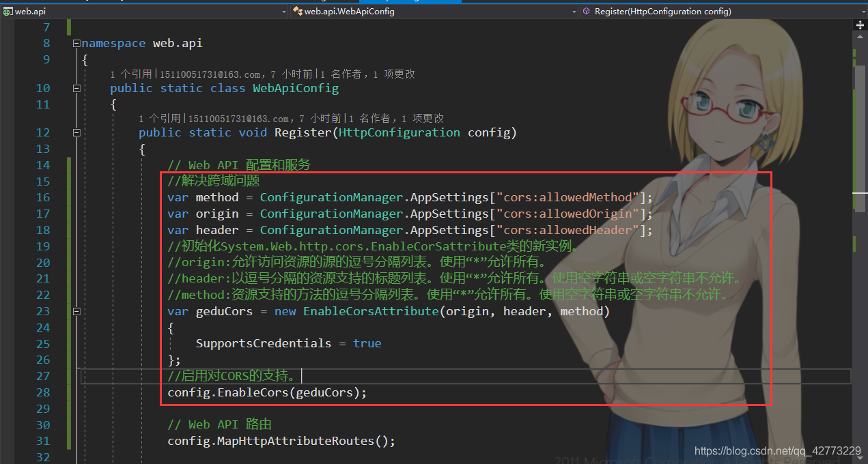This screenshot has width=868, height=464.
Task: Open the web.api project dropdown
Action: click(143, 11)
